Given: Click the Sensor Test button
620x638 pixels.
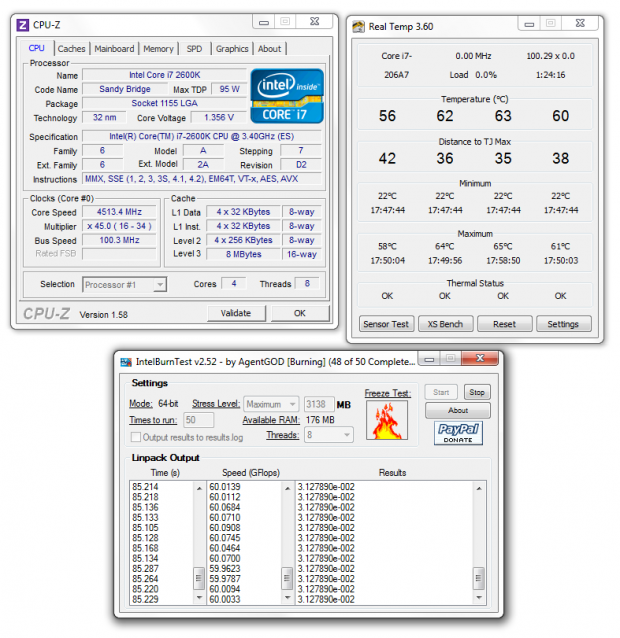Looking at the screenshot, I should click(x=386, y=324).
